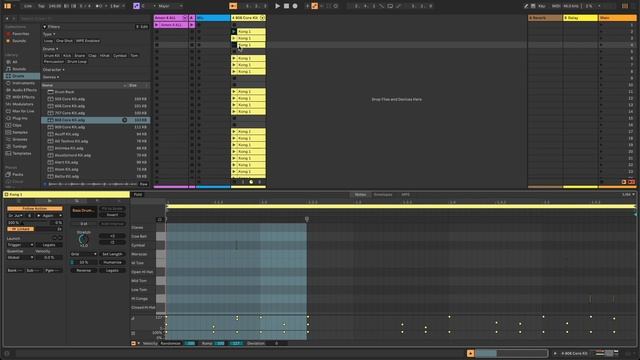Select the Loop filter tag
Screen dimensions: 640x360
[48, 41]
